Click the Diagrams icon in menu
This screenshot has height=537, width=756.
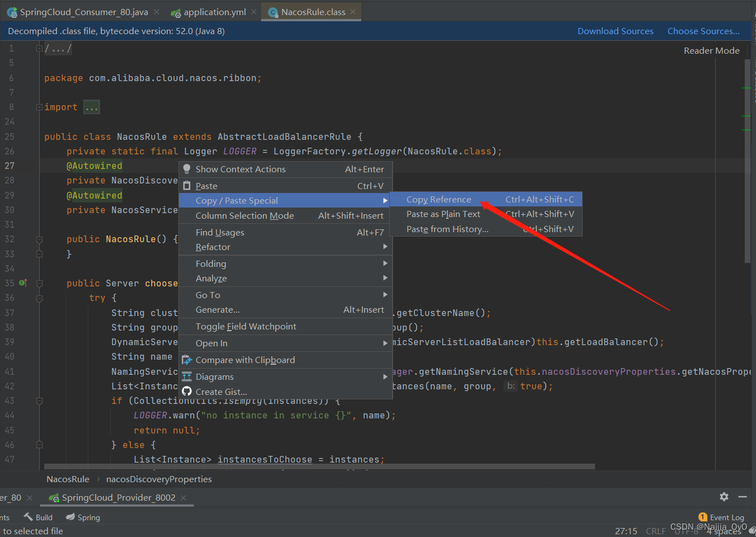click(x=187, y=377)
